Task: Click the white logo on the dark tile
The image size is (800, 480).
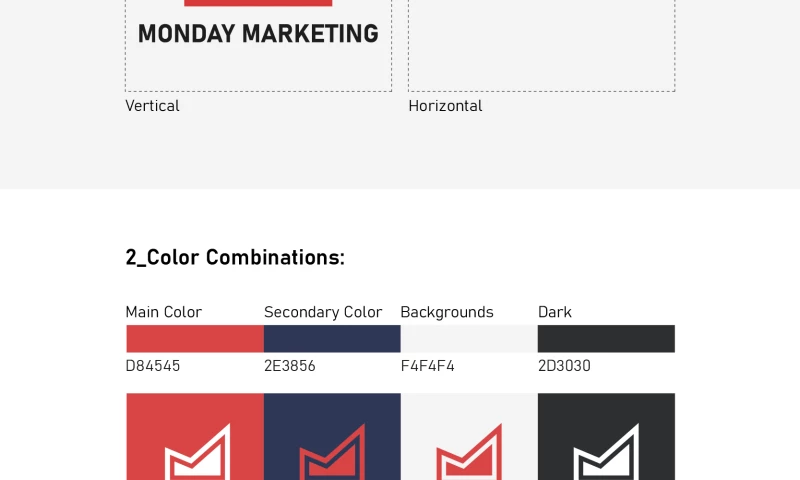Action: tap(606, 455)
